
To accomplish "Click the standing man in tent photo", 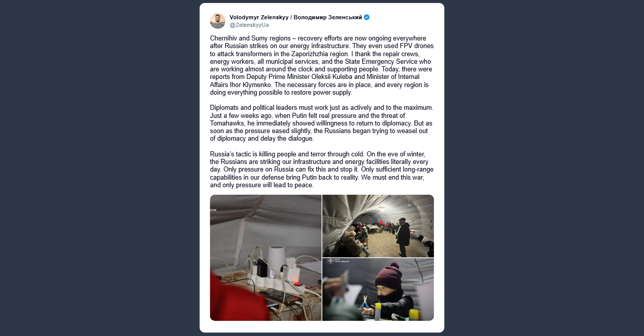I will click(x=402, y=237).
